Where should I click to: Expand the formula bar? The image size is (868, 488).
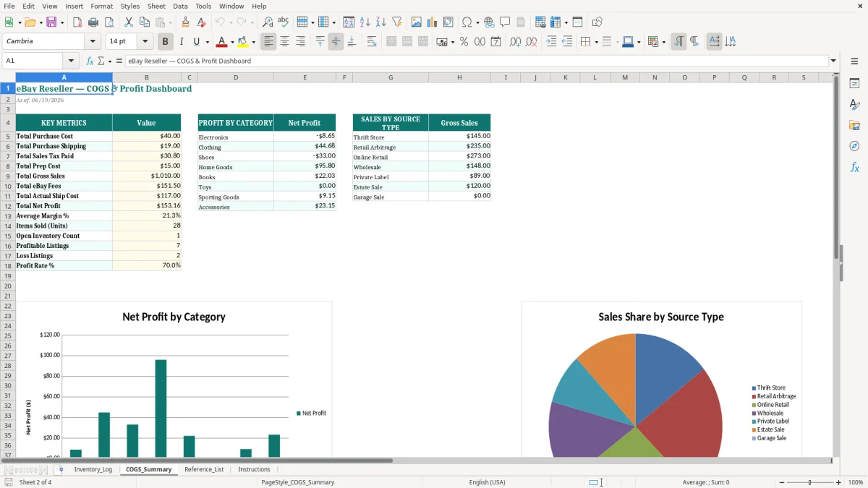[x=833, y=61]
